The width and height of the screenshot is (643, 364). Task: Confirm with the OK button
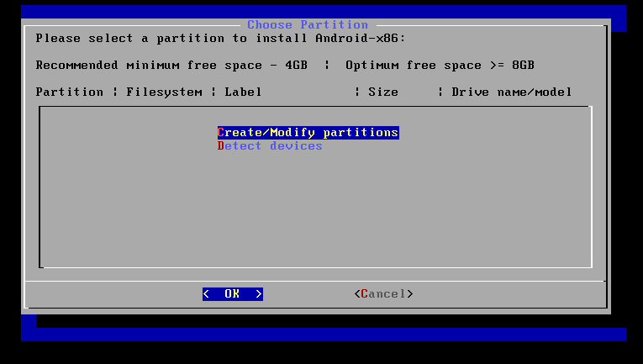233,294
